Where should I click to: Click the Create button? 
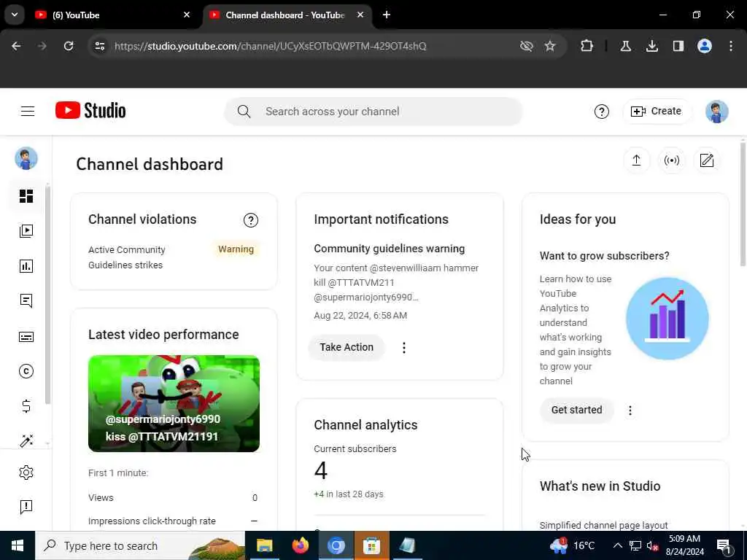[657, 112]
